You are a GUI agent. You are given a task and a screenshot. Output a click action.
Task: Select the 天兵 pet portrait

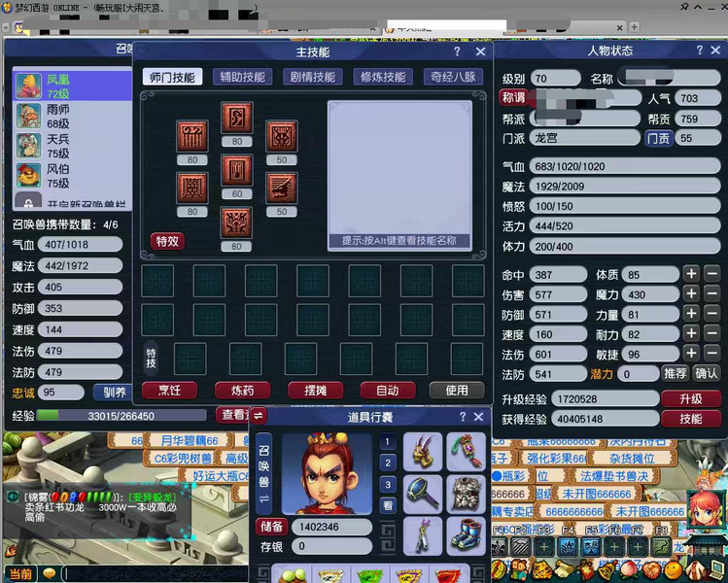point(28,146)
